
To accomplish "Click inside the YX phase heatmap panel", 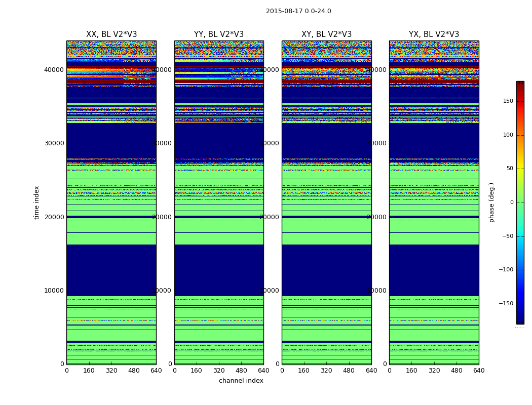I will tap(434, 202).
